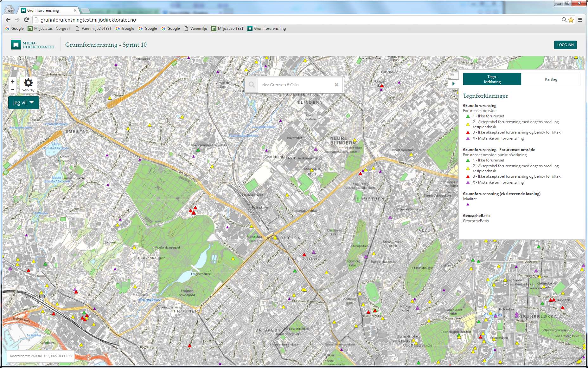Open Vannmiljø2.0TEST bookmark
Screen dimensions: 588x368
(x=93, y=29)
